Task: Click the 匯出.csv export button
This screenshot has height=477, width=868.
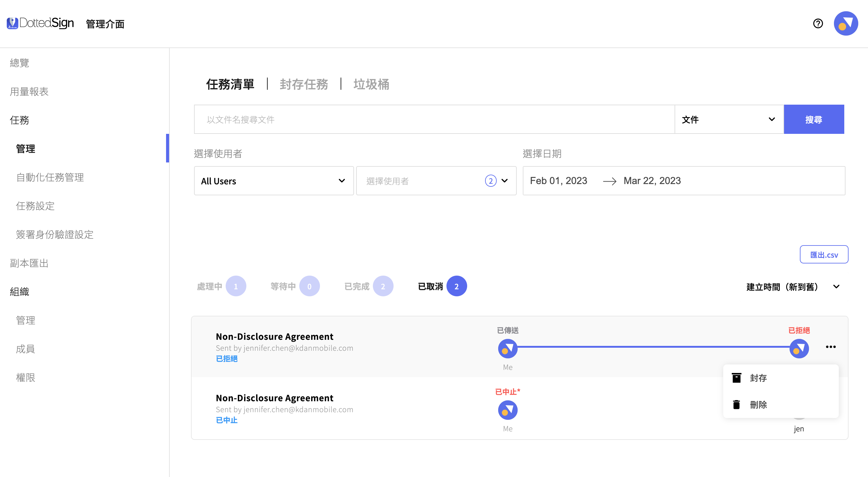Action: 824,255
